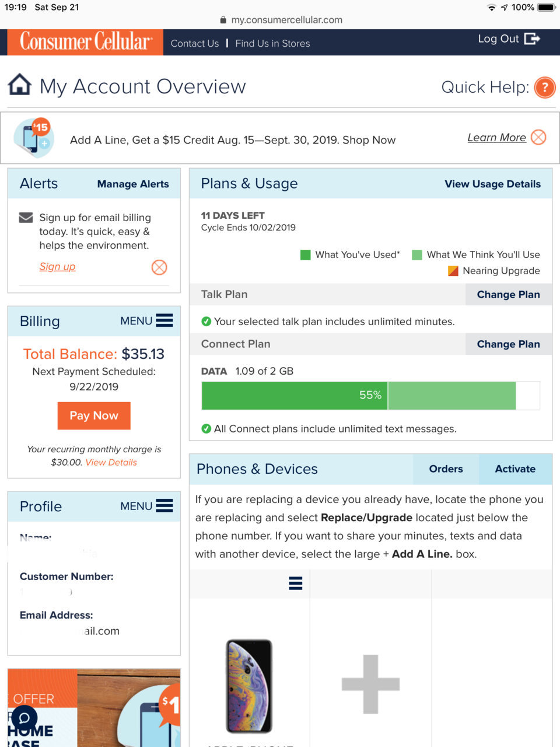Screen dimensions: 560x747
Task: Open Quick Help question mark icon
Action: (545, 88)
